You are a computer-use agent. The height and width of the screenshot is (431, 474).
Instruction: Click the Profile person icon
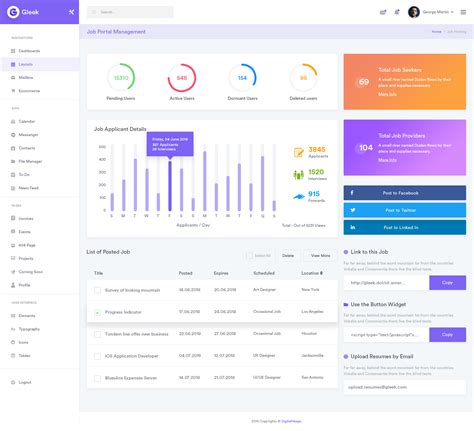point(13,285)
